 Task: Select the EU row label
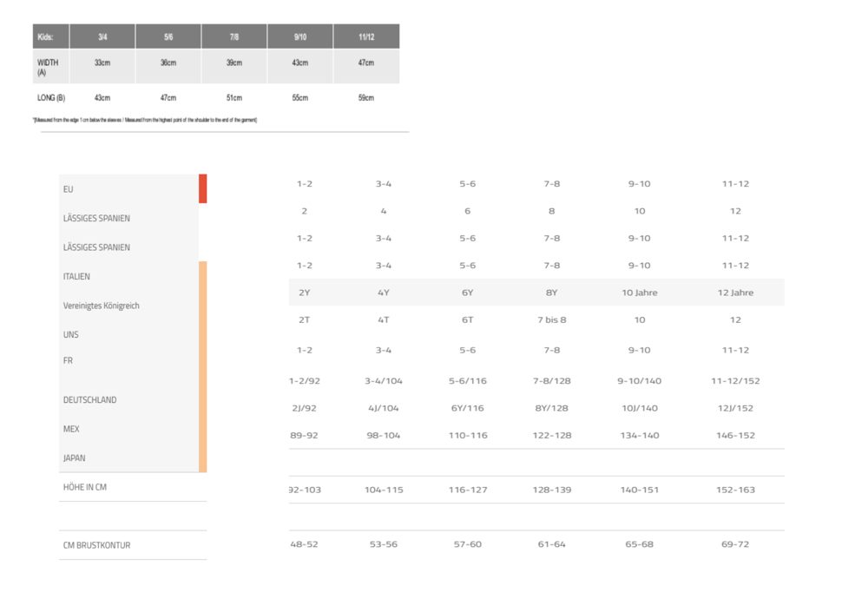[68, 189]
